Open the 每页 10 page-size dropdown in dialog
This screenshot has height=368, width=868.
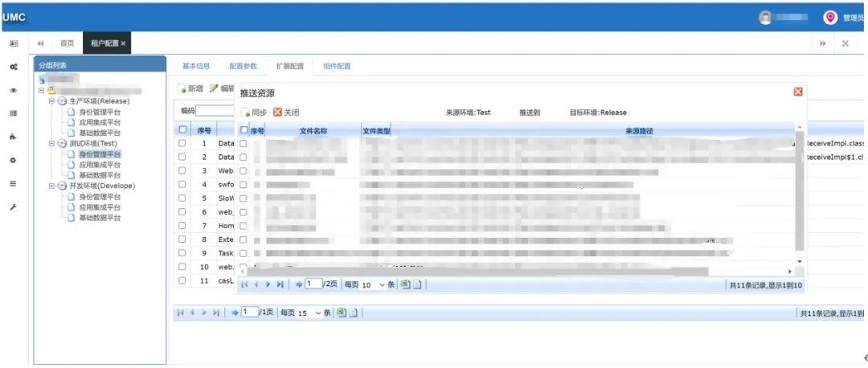pos(373,284)
